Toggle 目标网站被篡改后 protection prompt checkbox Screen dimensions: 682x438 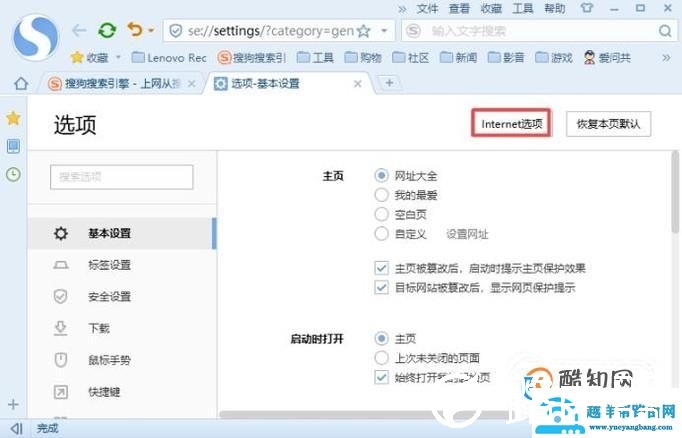(x=381, y=287)
